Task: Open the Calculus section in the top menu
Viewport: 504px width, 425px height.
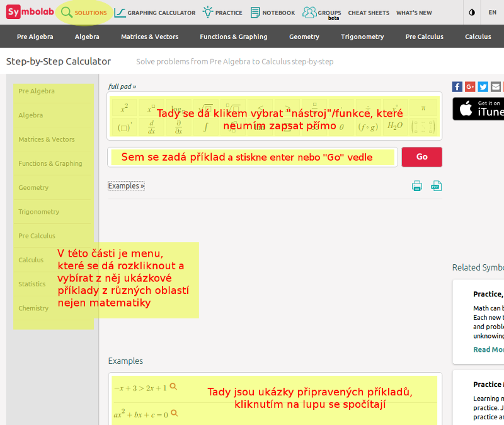Action: click(x=478, y=37)
